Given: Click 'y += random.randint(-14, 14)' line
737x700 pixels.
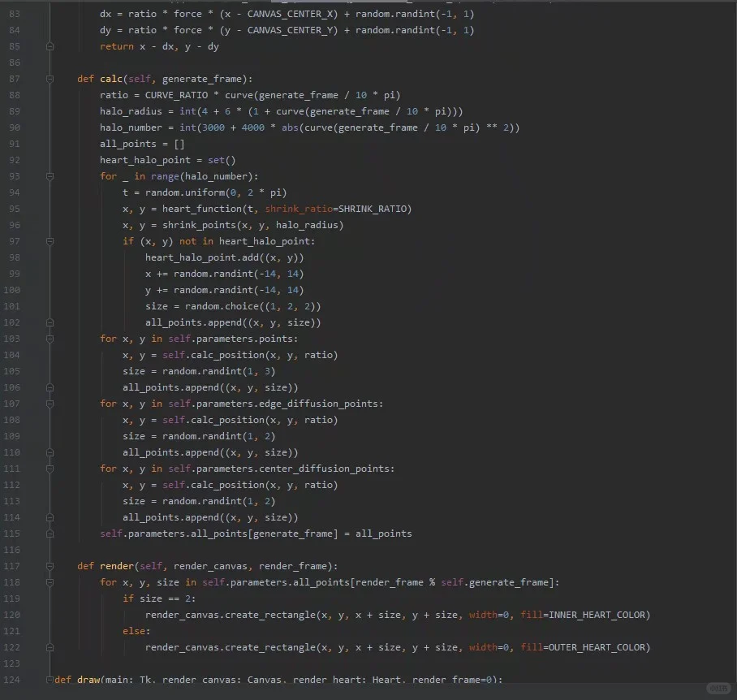Looking at the screenshot, I should 224,290.
